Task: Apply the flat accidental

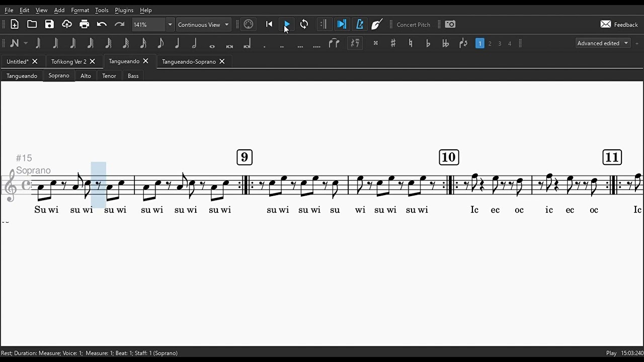Action: (428, 43)
